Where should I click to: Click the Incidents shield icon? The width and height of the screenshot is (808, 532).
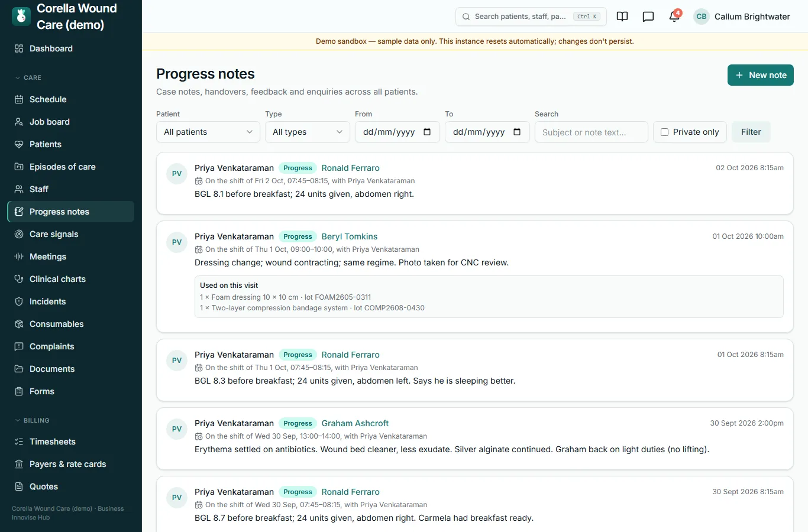click(19, 301)
